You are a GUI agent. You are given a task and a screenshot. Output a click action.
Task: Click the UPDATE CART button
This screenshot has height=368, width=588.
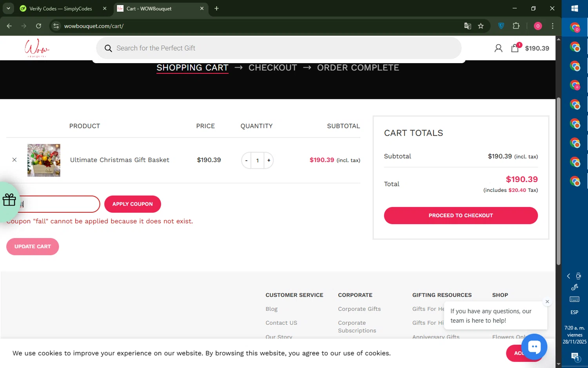point(33,247)
